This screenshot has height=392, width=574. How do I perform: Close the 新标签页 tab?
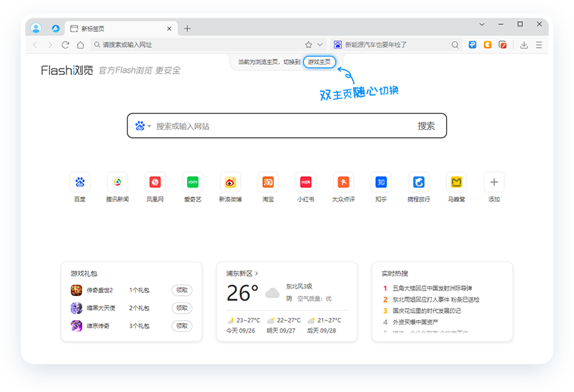(169, 29)
